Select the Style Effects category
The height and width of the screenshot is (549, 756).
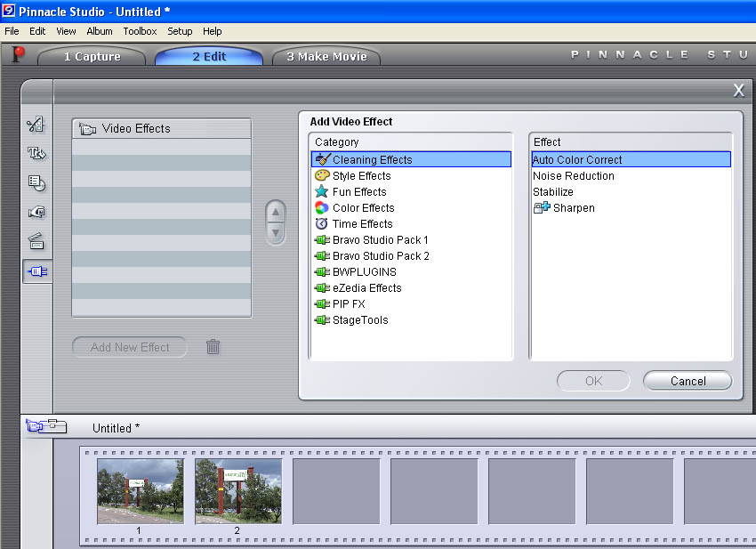[x=411, y=175]
